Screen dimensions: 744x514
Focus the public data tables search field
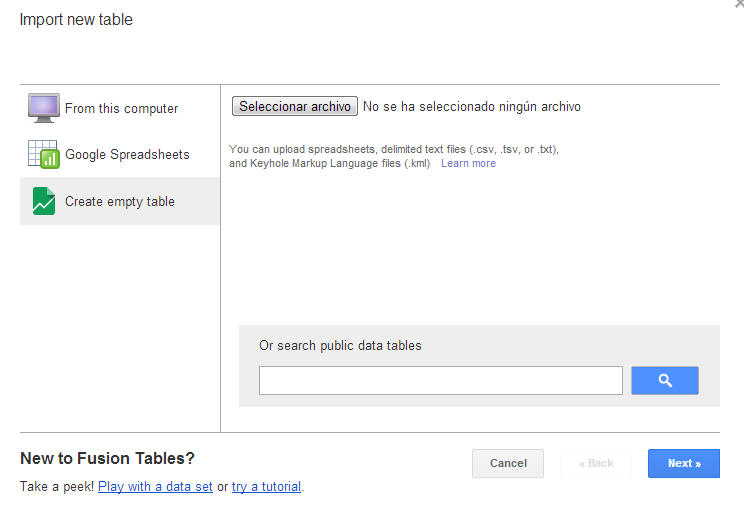tap(440, 381)
